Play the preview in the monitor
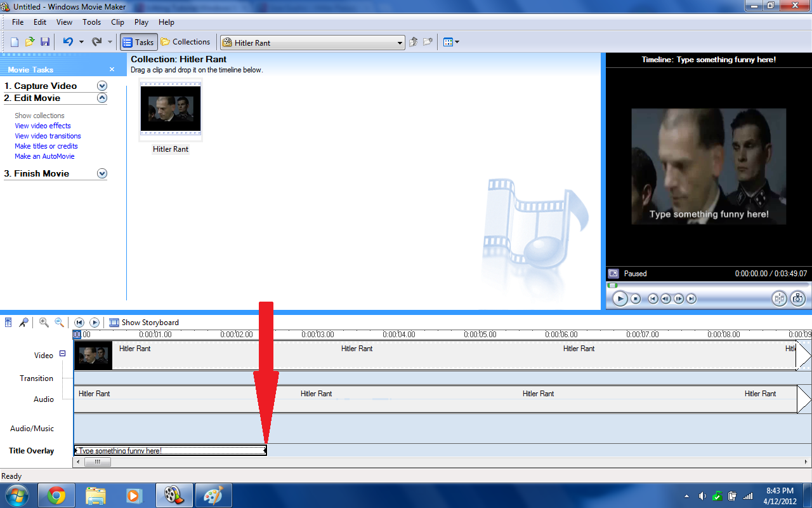This screenshot has height=508, width=812. tap(620, 298)
